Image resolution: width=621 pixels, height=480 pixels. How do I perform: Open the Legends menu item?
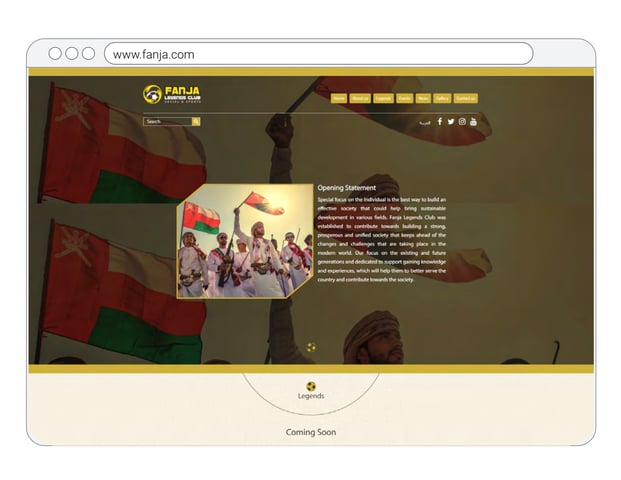[383, 98]
